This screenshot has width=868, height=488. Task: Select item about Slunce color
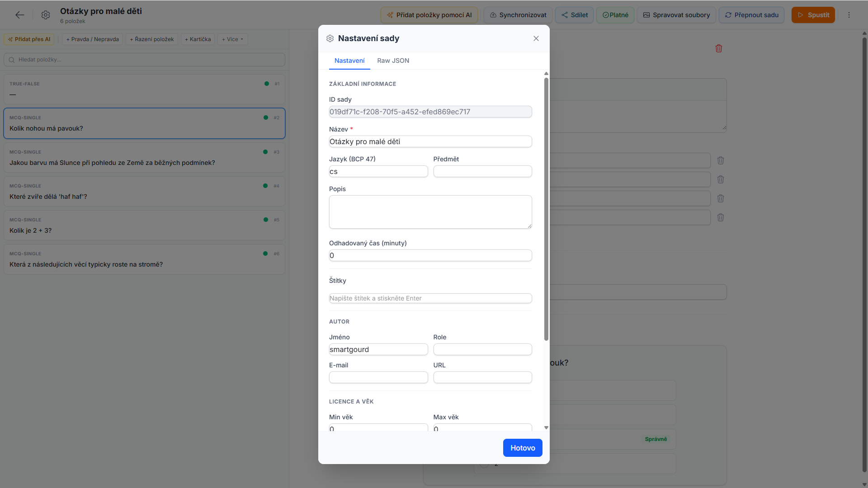click(144, 157)
